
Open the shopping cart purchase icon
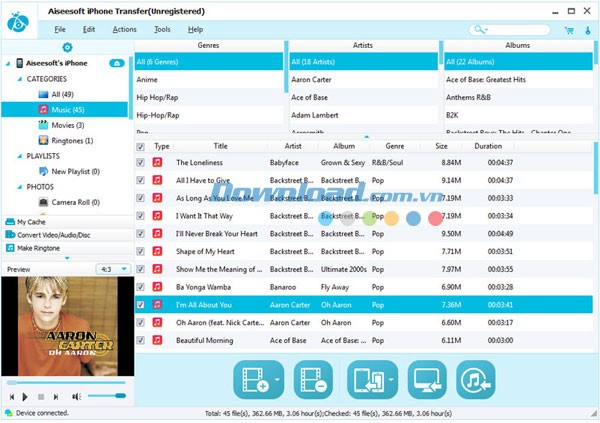point(569,30)
